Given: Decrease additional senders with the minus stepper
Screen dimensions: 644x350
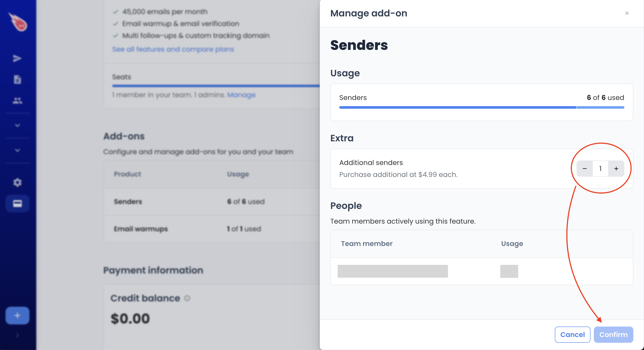Looking at the screenshot, I should (x=585, y=169).
